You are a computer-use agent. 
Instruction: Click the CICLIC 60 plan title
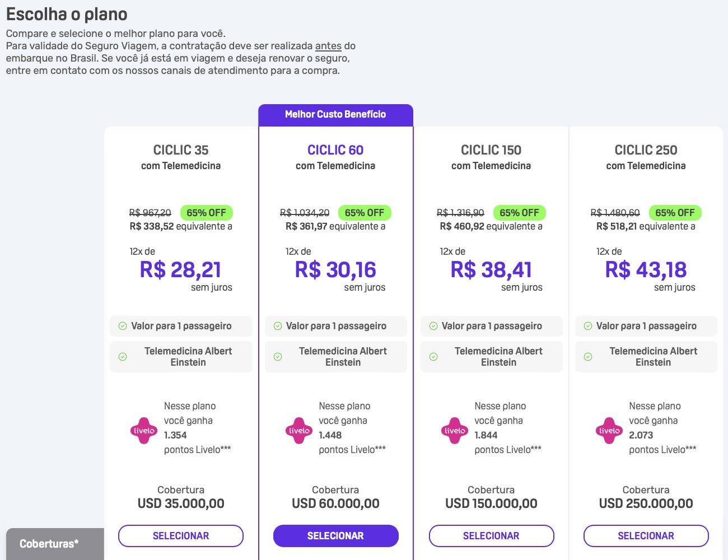pyautogui.click(x=335, y=150)
